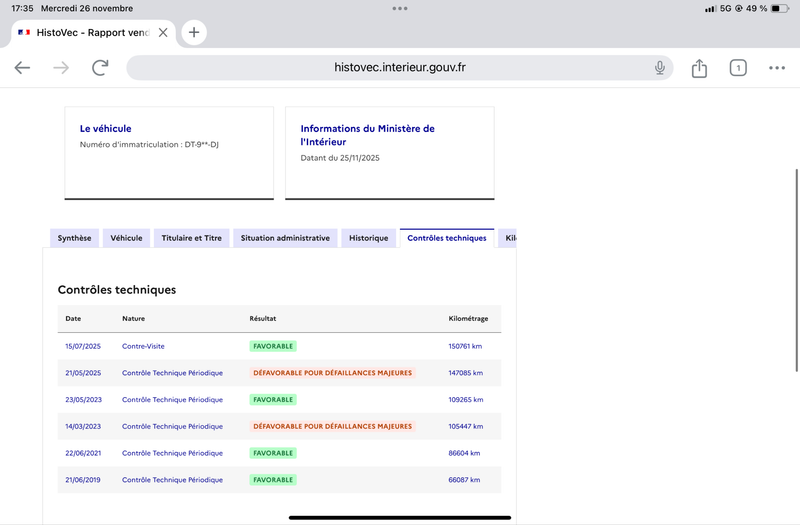The width and height of the screenshot is (800, 525).
Task: Tap the battery indicator in status bar
Action: [779, 8]
